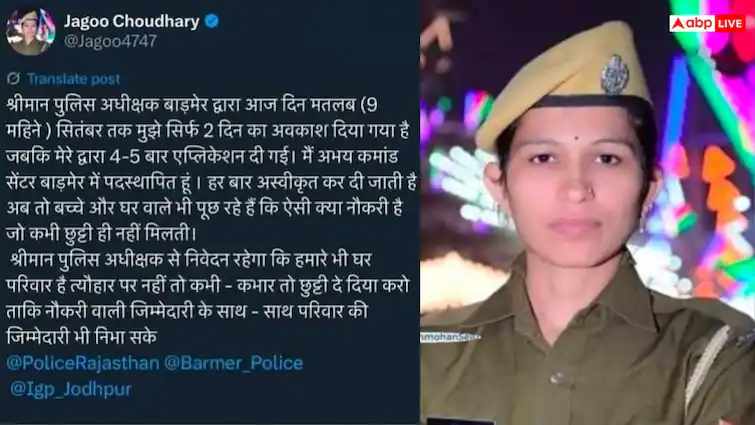
Task: Open the @Igp_Jodhpur mention
Action: coord(70,389)
